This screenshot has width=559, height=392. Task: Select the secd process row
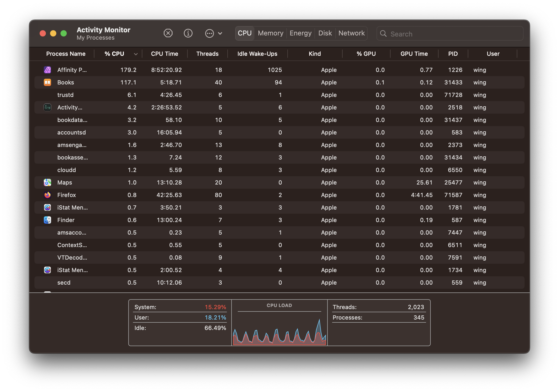279,283
